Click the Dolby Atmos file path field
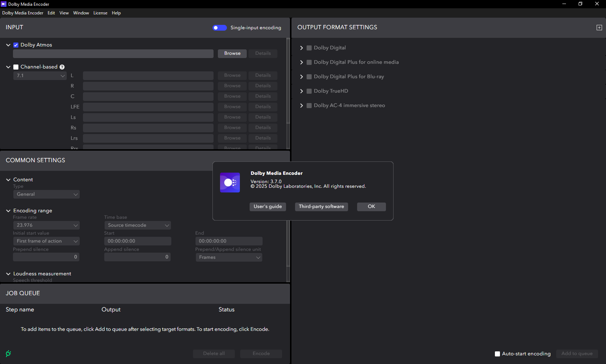The height and width of the screenshot is (364, 606). pos(113,54)
